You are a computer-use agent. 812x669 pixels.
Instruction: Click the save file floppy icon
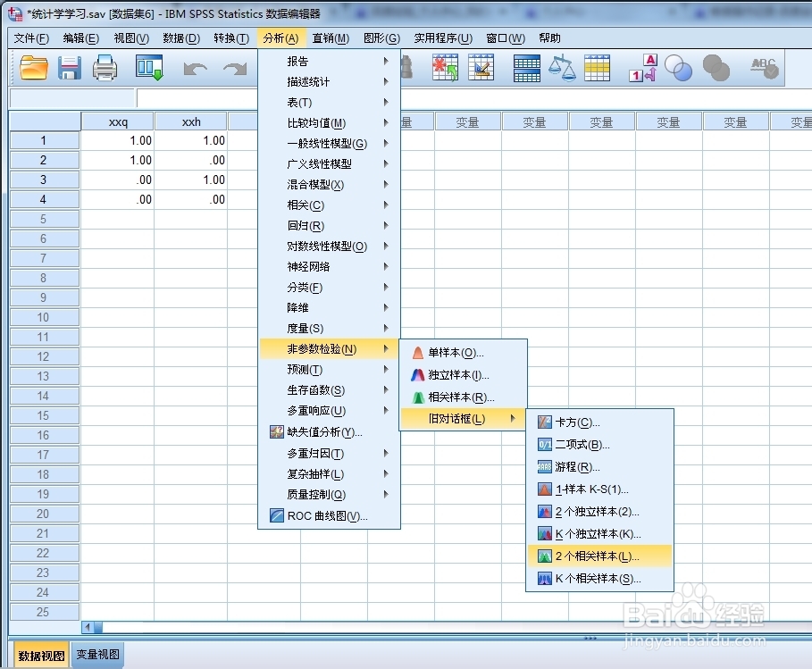(x=69, y=68)
